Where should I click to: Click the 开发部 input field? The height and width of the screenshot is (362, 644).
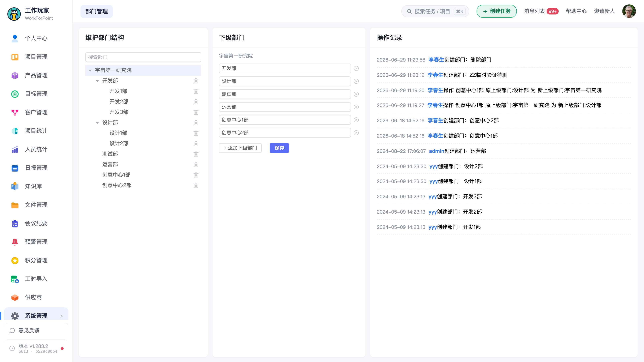pos(285,68)
